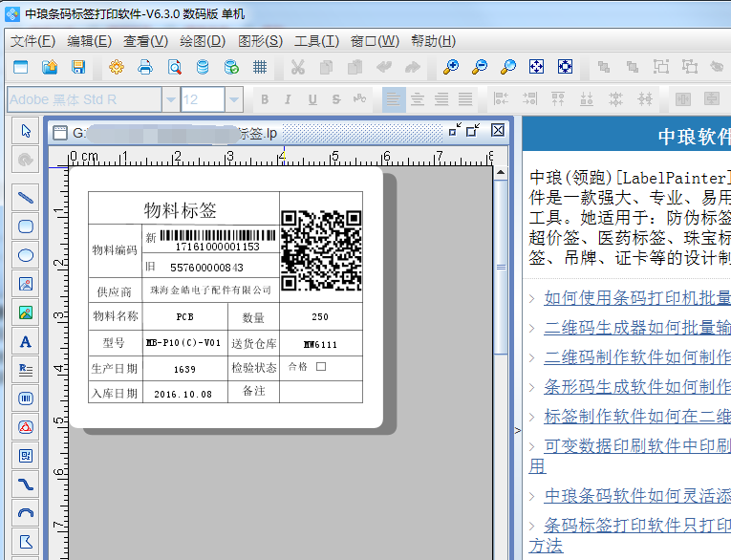Screen dimensions: 731x560
Task: Select the rich text tool
Action: 26,370
